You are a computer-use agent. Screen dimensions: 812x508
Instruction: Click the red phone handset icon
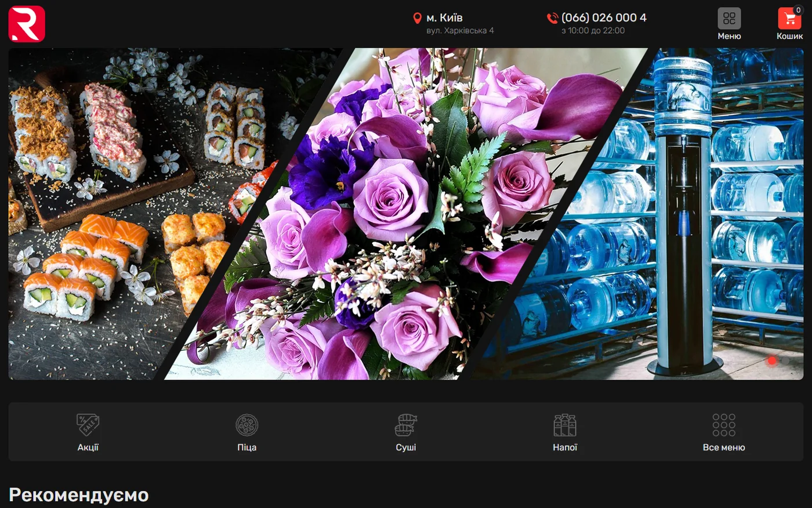pyautogui.click(x=552, y=18)
